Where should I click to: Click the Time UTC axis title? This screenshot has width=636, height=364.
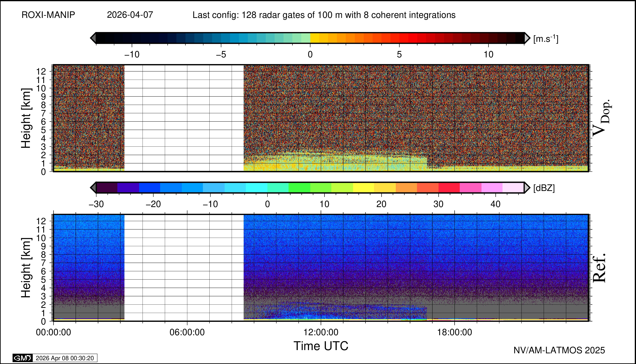point(321,346)
